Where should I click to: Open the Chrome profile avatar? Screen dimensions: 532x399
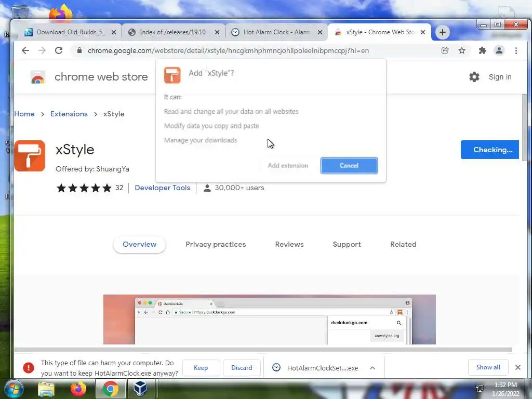click(499, 50)
